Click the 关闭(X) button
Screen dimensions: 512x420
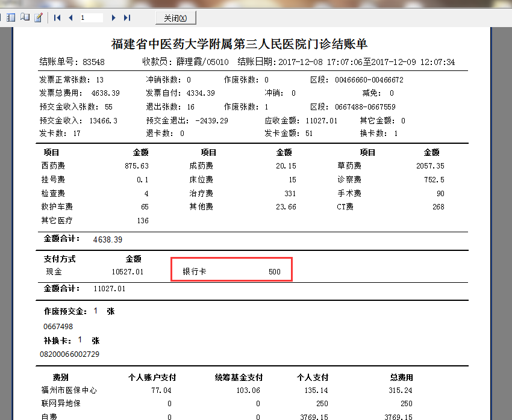click(x=176, y=17)
